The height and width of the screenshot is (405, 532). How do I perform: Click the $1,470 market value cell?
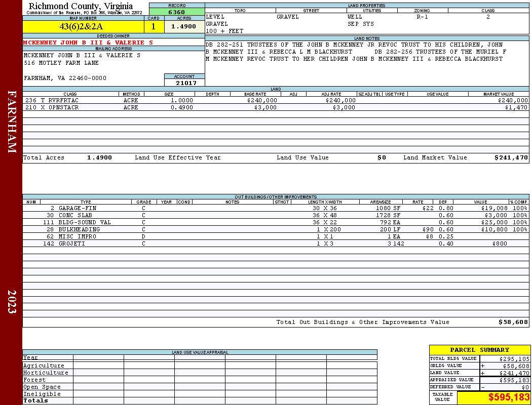516,107
